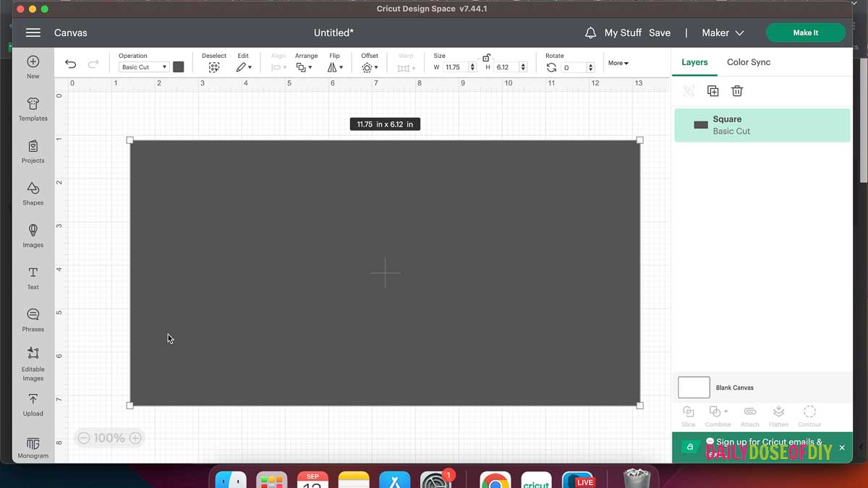Duplicate the selected layer
868x488 pixels.
click(x=712, y=91)
